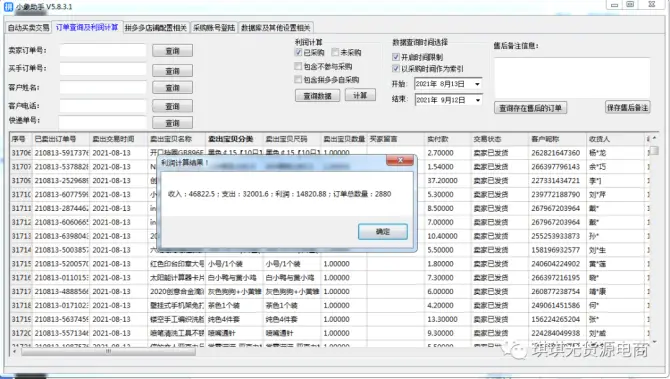
Task: Click the 查询 button beside 卖家订单号
Action: 173,51
